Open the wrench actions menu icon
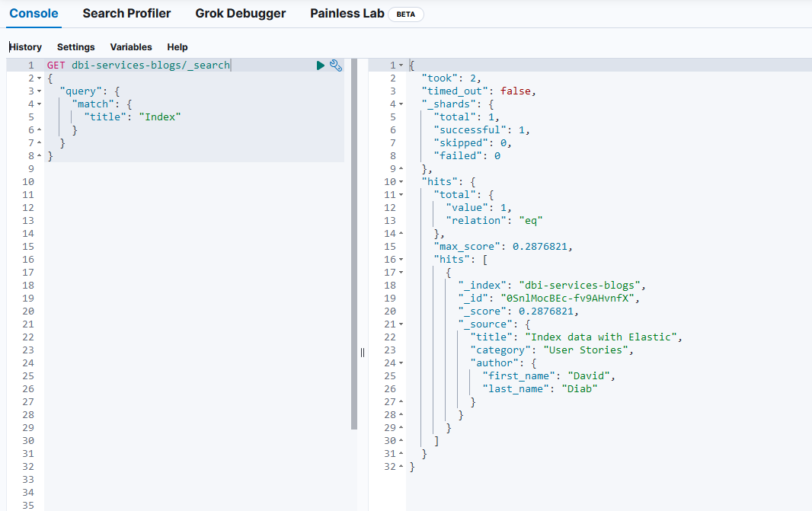This screenshot has height=511, width=812. 336,65
